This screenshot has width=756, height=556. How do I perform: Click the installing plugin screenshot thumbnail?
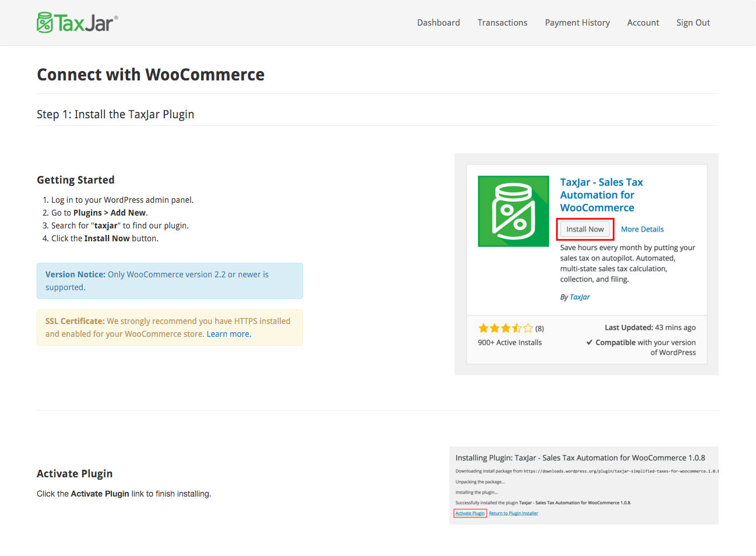tap(583, 485)
